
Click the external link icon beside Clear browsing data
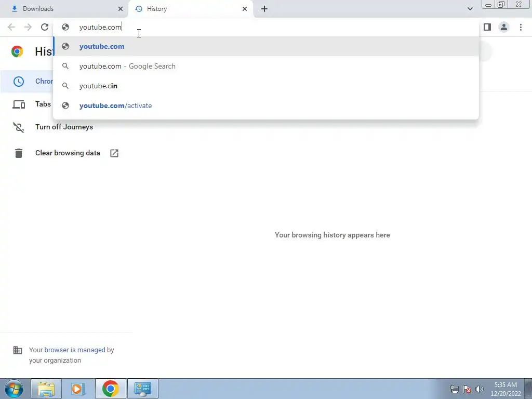[114, 153]
